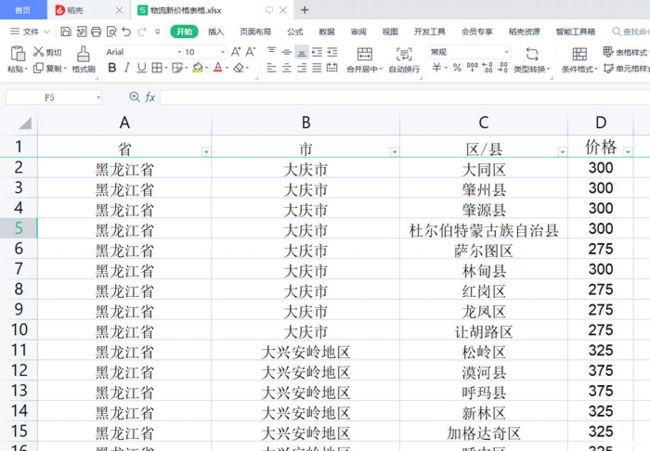Click the fx insert function icon
Viewport: 650px width, 451px height.
click(x=150, y=97)
